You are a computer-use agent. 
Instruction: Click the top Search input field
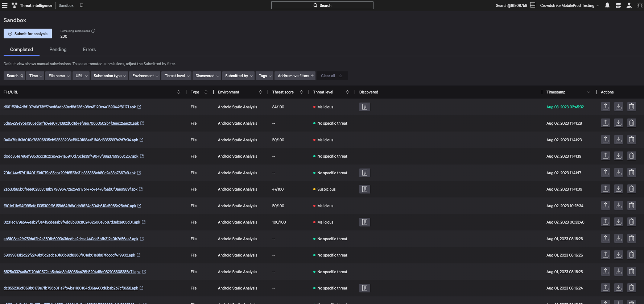pos(322,5)
